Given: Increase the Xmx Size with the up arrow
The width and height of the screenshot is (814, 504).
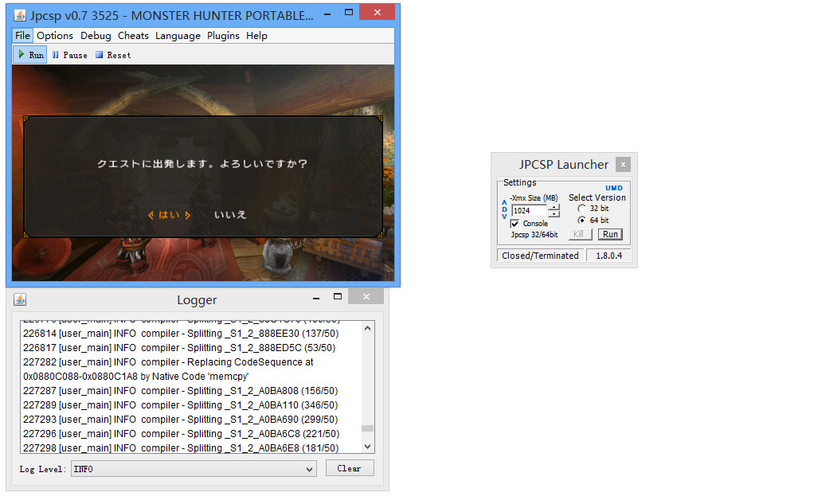Looking at the screenshot, I should coord(554,207).
